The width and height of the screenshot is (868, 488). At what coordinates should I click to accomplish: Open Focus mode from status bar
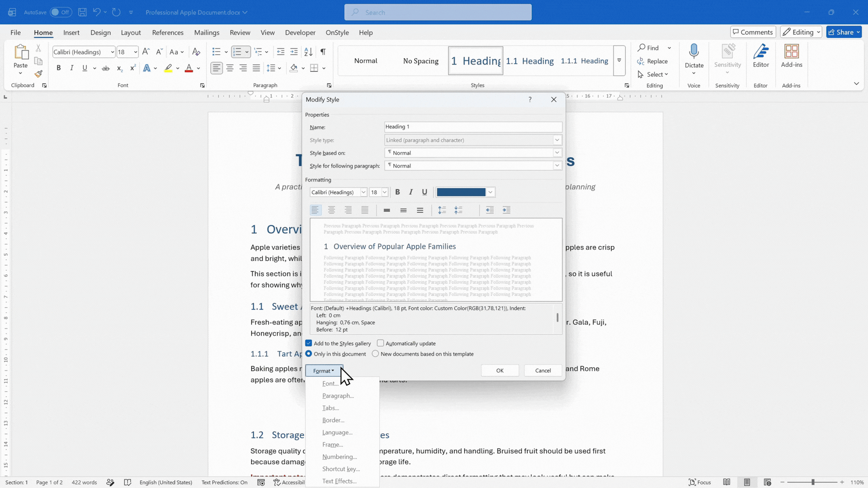click(x=699, y=482)
